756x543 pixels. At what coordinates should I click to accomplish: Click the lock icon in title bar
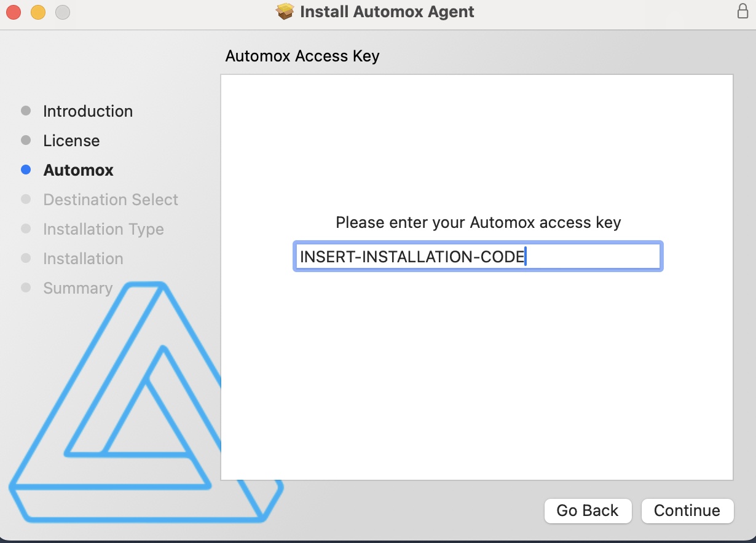[x=742, y=12]
